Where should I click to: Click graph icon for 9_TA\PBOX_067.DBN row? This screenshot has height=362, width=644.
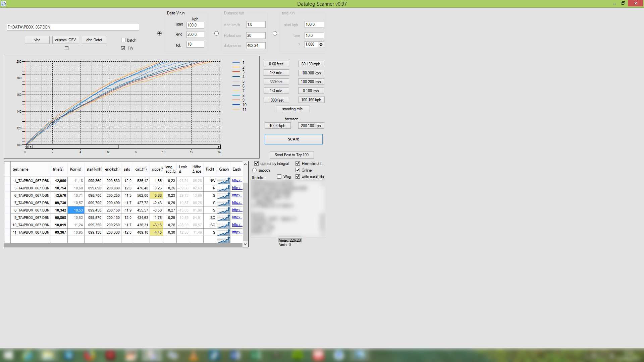(223, 218)
